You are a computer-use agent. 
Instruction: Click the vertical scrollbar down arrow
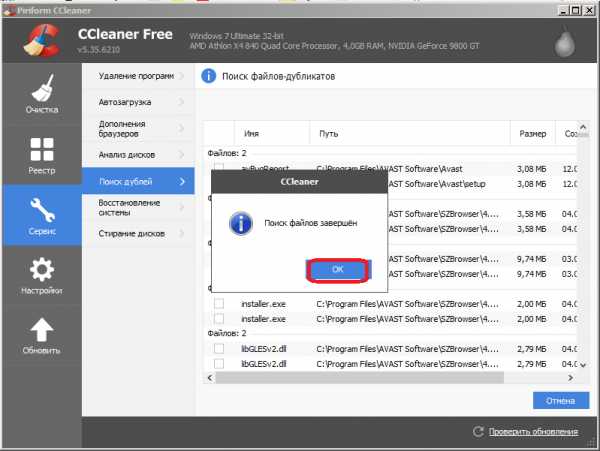(583, 365)
